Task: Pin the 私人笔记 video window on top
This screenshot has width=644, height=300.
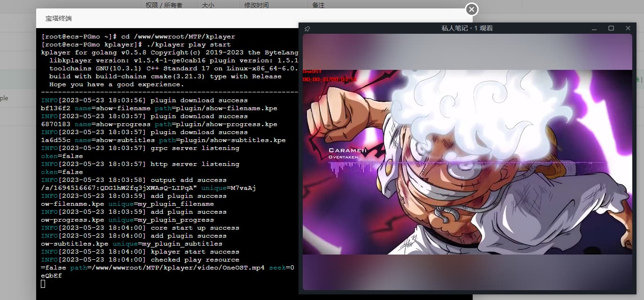Action: click(x=307, y=29)
